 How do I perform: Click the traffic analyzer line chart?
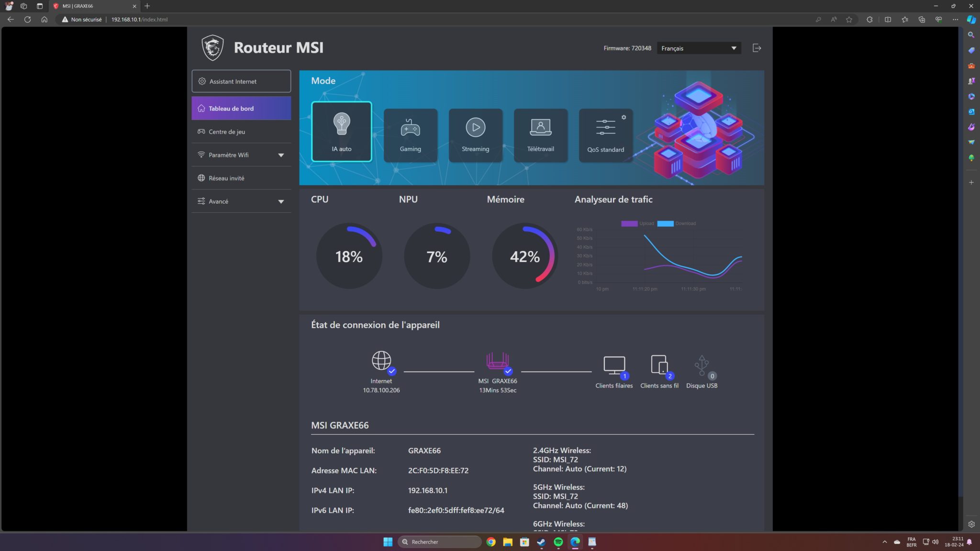pyautogui.click(x=660, y=257)
